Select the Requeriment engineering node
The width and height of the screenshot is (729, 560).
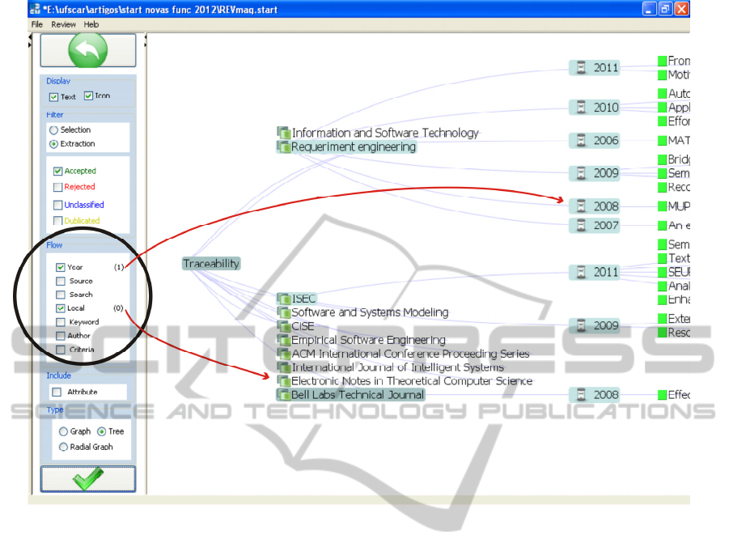click(353, 147)
